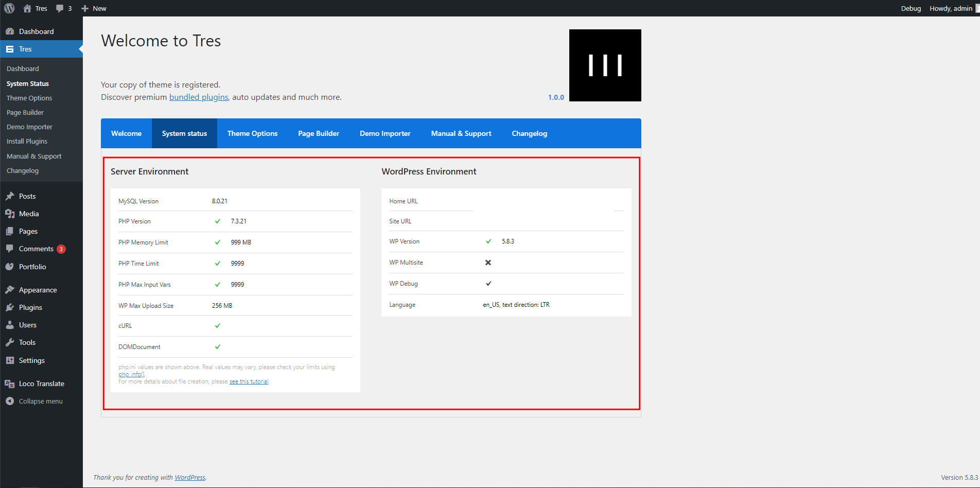Click the Server Environment heading
Image resolution: width=980 pixels, height=488 pixels.
point(150,171)
